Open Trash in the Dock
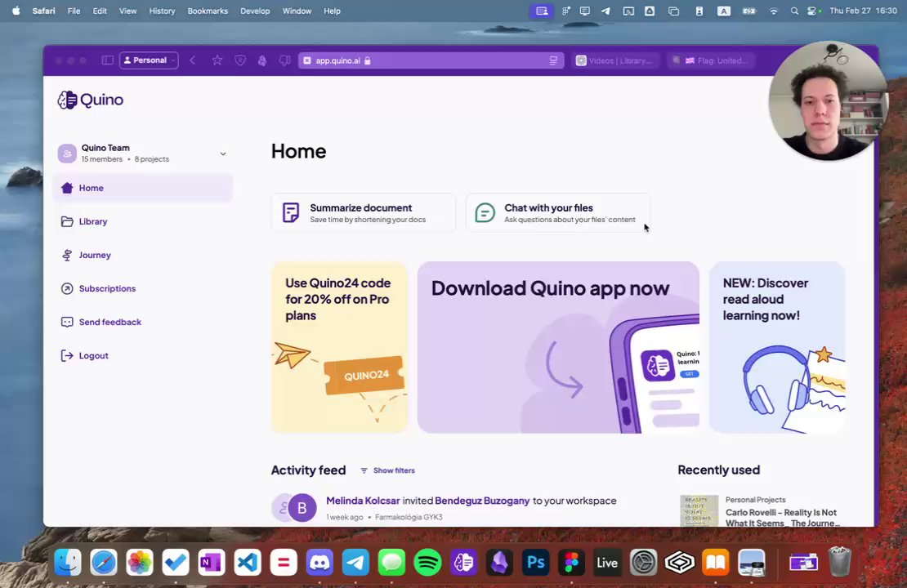 click(839, 562)
